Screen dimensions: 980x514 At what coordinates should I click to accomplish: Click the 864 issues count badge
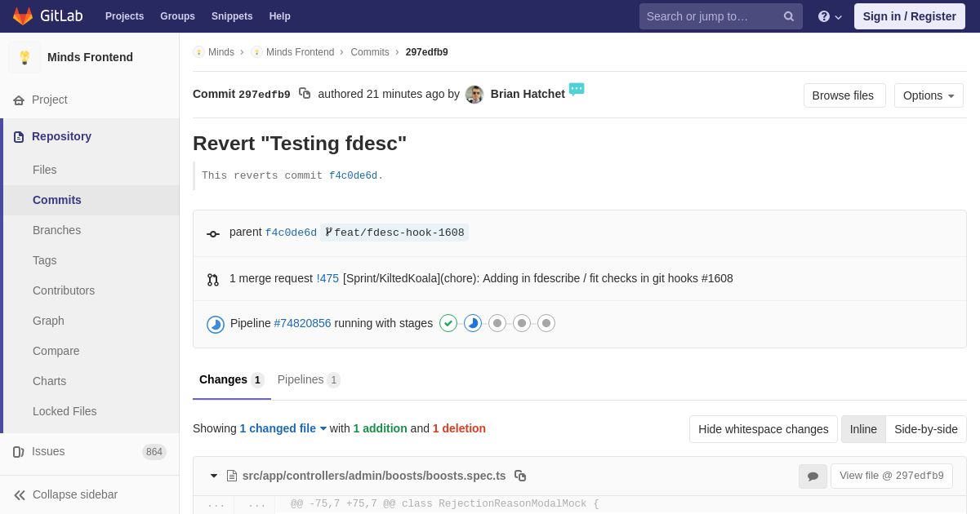pos(154,452)
